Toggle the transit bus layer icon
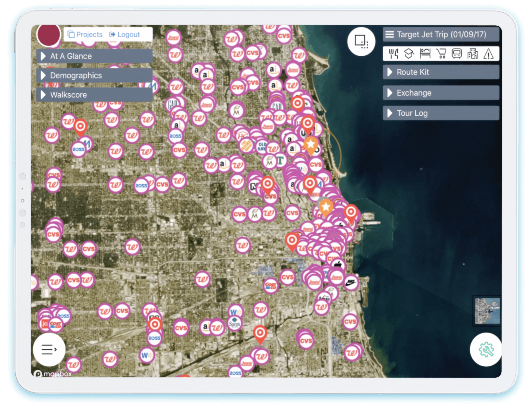 coord(456,54)
